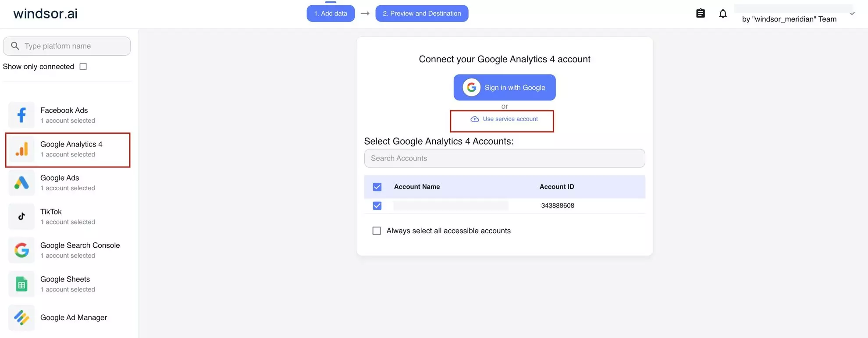Screen dimensions: 868x338
Task: Click the Google Ads logo icon
Action: coord(21,183)
